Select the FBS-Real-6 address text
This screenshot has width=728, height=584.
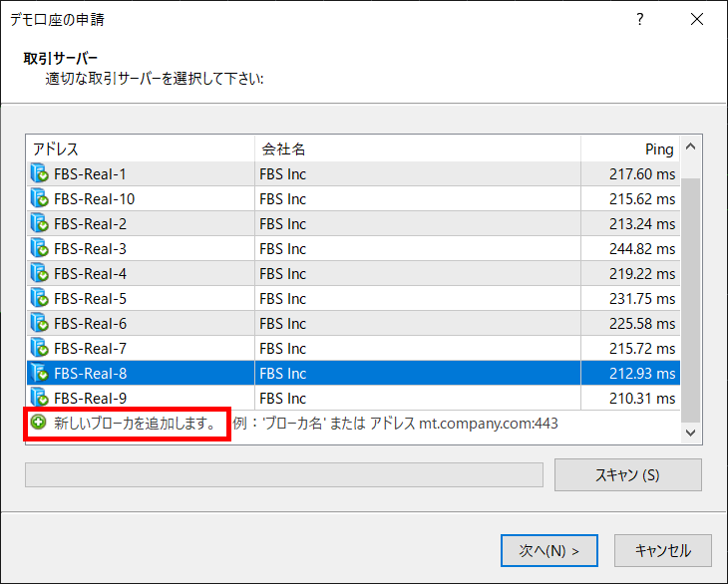[x=90, y=324]
